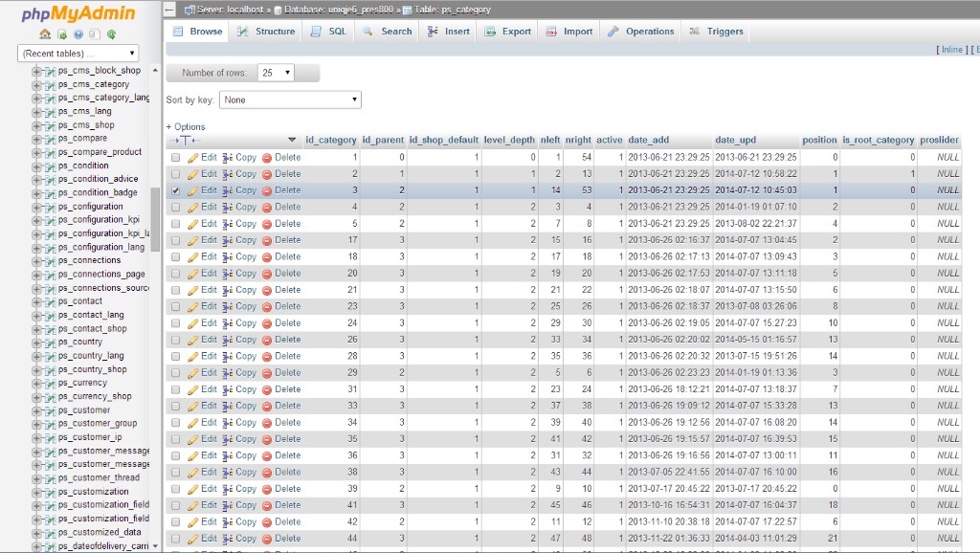Expand the + Options link
The height and width of the screenshot is (553, 980).
186,126
